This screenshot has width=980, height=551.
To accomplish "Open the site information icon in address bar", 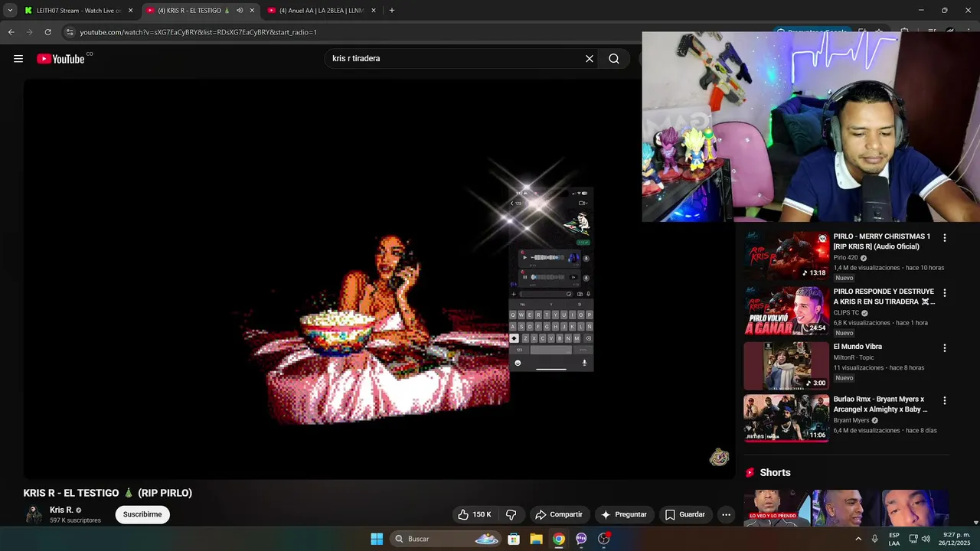I will point(70,32).
